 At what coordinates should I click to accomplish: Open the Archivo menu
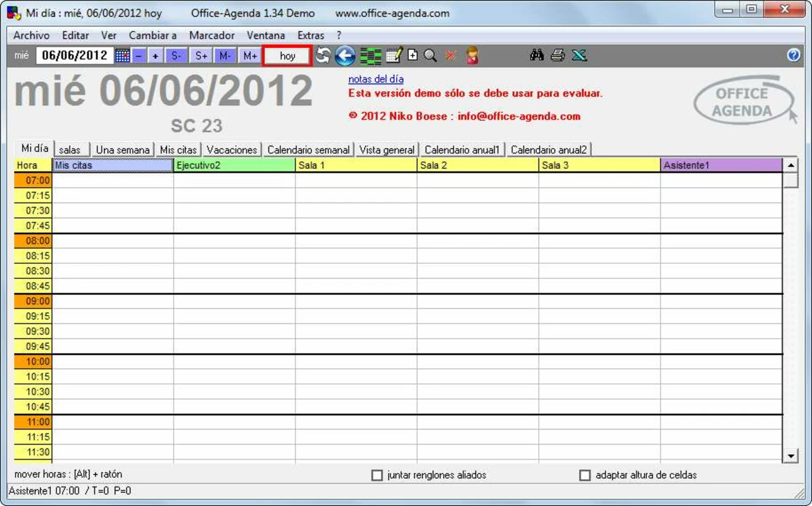pyautogui.click(x=31, y=35)
